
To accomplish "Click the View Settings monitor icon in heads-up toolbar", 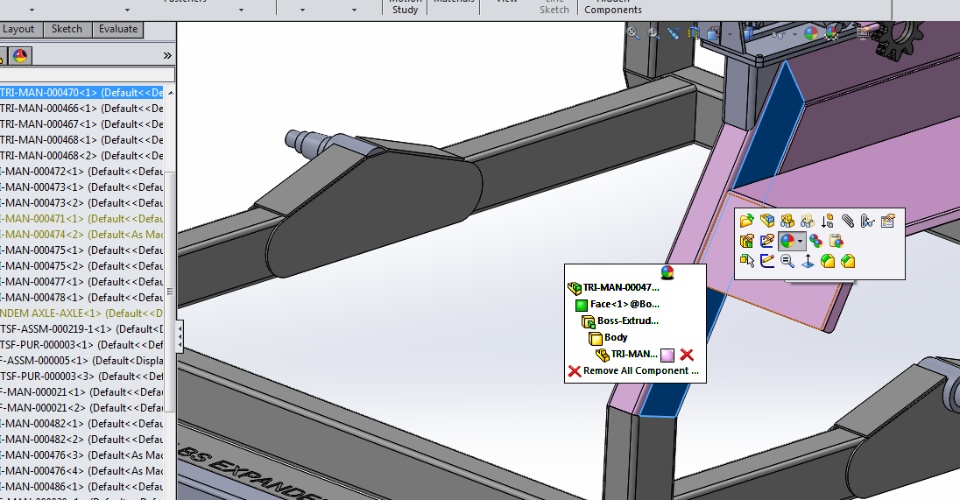I will (864, 33).
